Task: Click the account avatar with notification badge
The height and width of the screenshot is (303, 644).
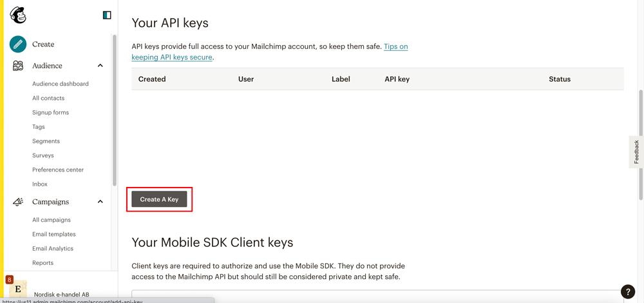Action: click(x=17, y=288)
